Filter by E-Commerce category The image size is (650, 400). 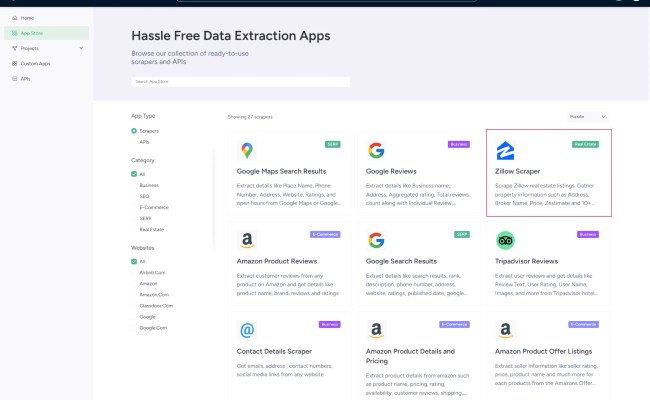pyautogui.click(x=154, y=207)
